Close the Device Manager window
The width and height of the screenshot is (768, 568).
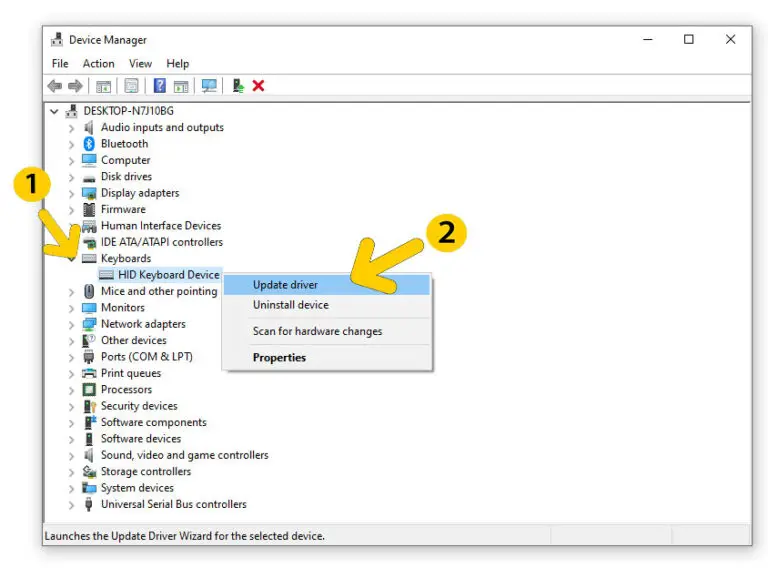pyautogui.click(x=730, y=40)
